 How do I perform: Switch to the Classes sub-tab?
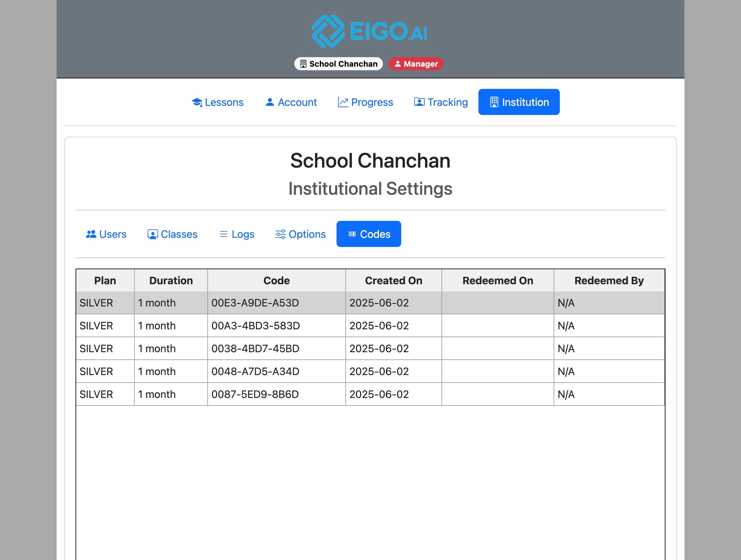pos(173,234)
